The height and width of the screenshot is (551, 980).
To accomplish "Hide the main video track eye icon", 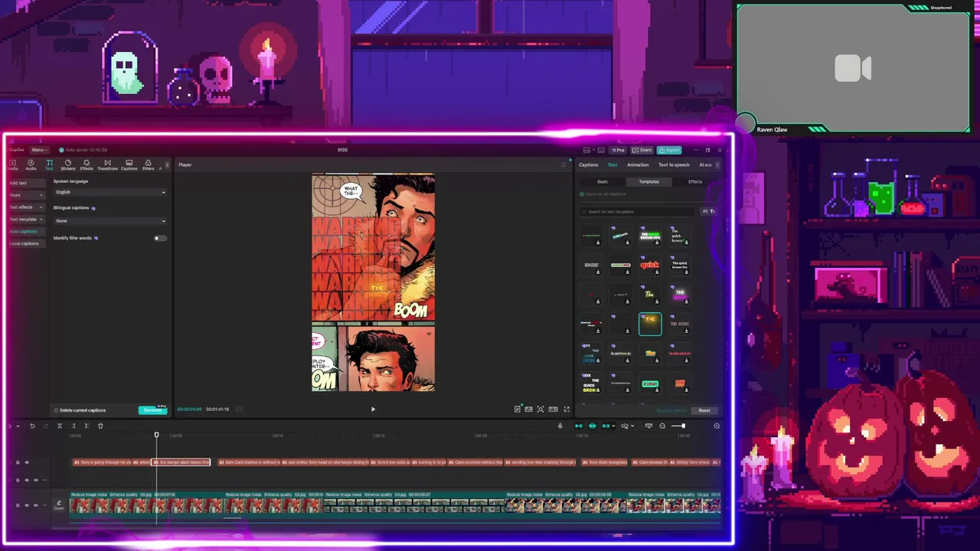I will pos(27,505).
